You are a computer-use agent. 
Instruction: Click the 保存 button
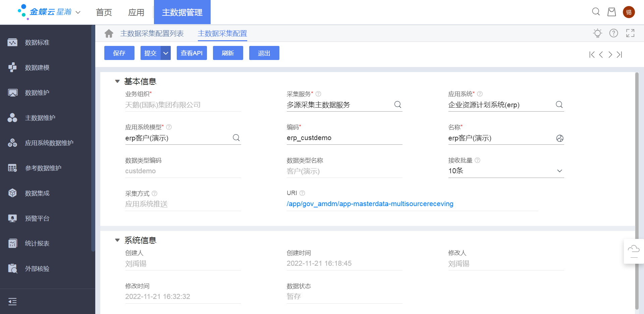coord(119,53)
